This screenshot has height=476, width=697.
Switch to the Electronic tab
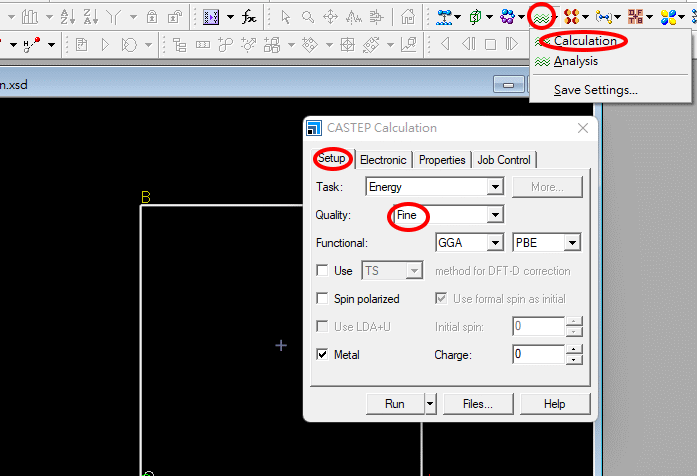tap(383, 160)
